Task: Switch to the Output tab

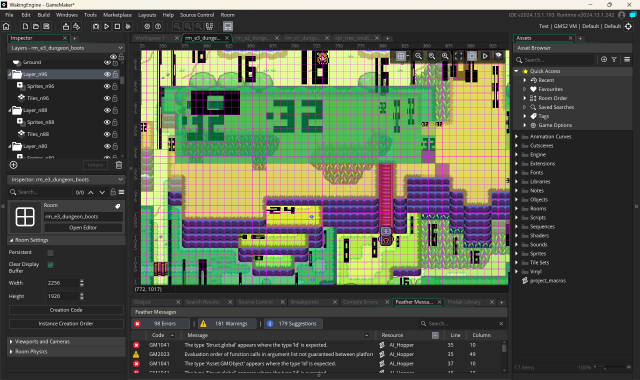Action: point(142,302)
